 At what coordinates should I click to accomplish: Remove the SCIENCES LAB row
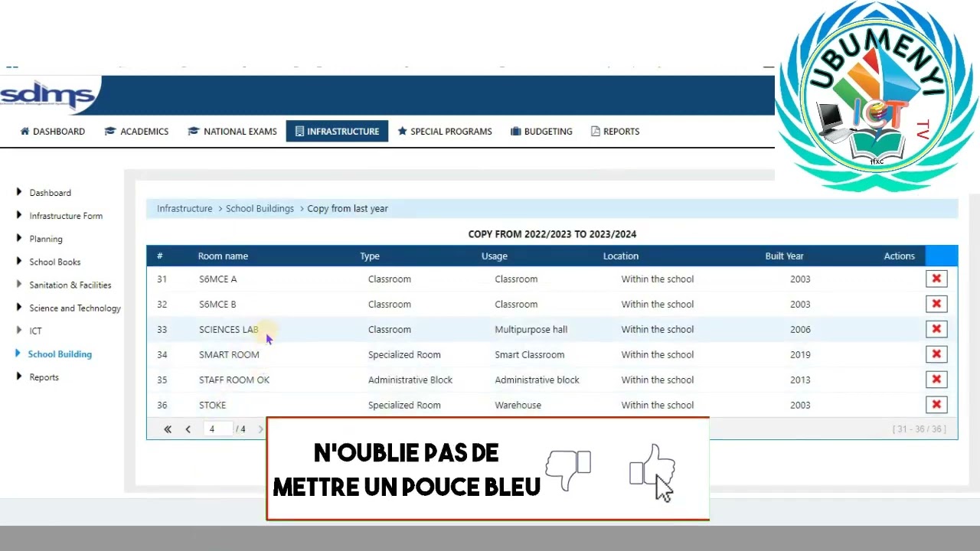coord(936,329)
